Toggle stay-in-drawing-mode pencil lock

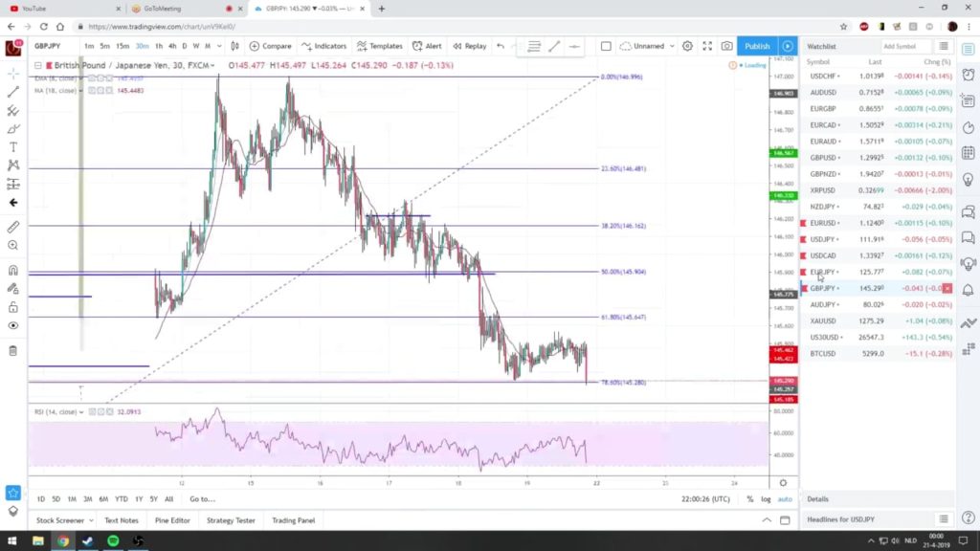point(13,289)
